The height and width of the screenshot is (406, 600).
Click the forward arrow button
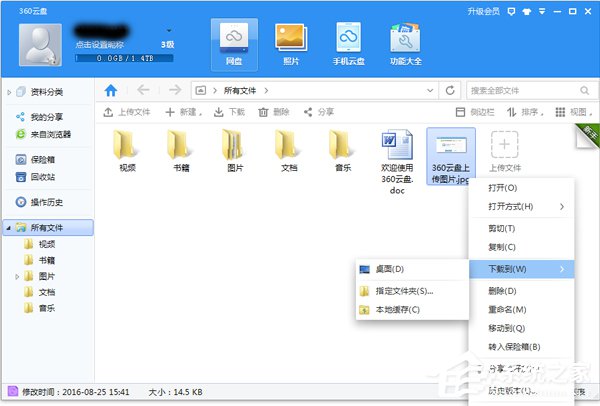[175, 90]
